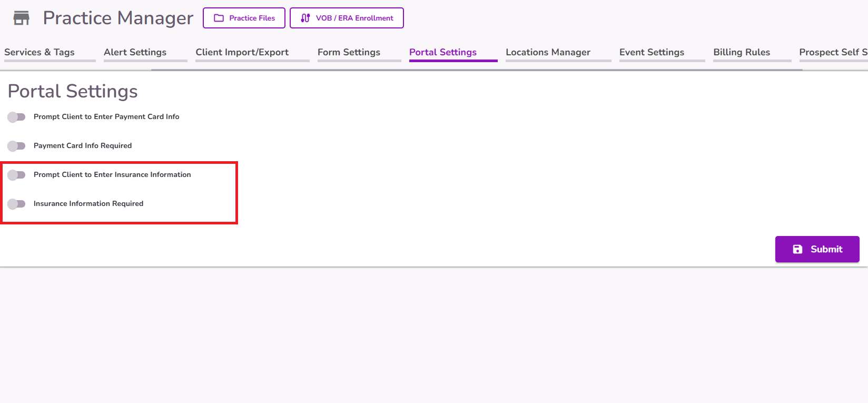Click the horizontal scrollbar under the tabs

[x=477, y=70]
